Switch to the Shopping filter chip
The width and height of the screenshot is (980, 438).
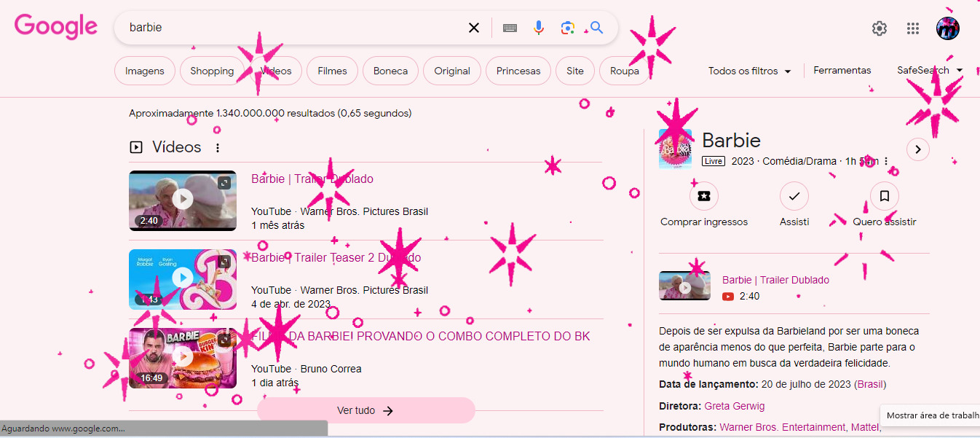click(x=212, y=71)
